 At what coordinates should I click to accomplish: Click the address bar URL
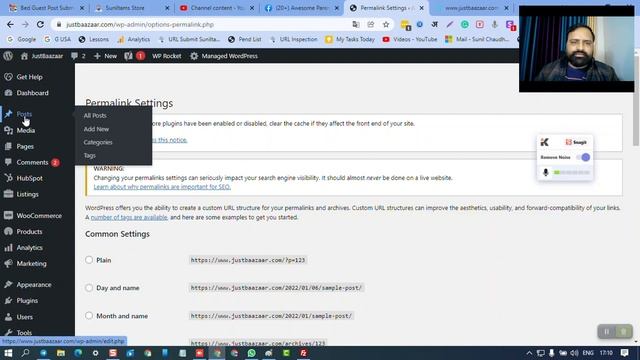pyautogui.click(x=140, y=24)
